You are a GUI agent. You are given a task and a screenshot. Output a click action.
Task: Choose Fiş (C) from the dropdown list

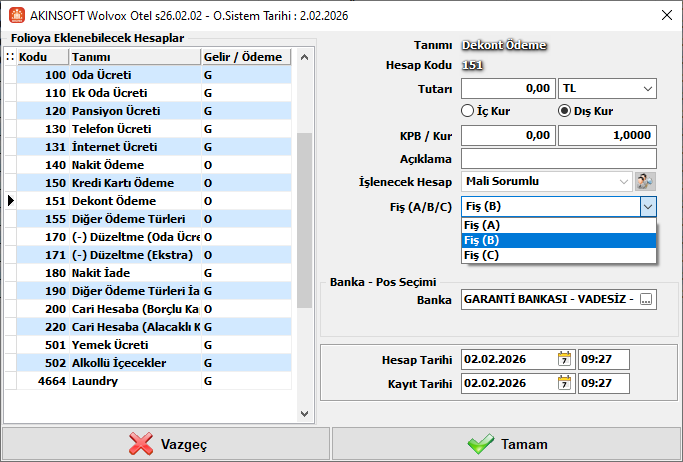tap(558, 255)
